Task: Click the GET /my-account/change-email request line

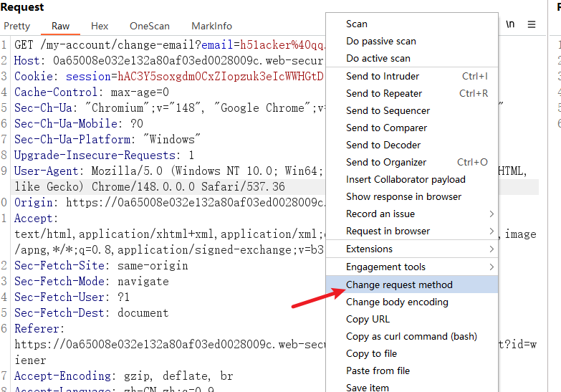Action: [x=170, y=44]
